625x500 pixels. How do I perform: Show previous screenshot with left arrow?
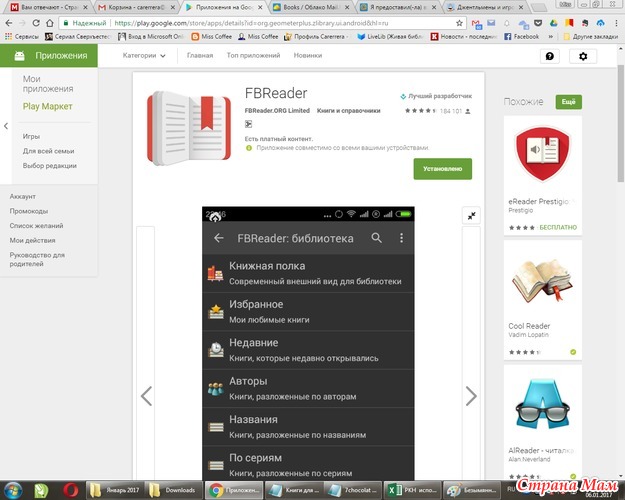(x=146, y=396)
